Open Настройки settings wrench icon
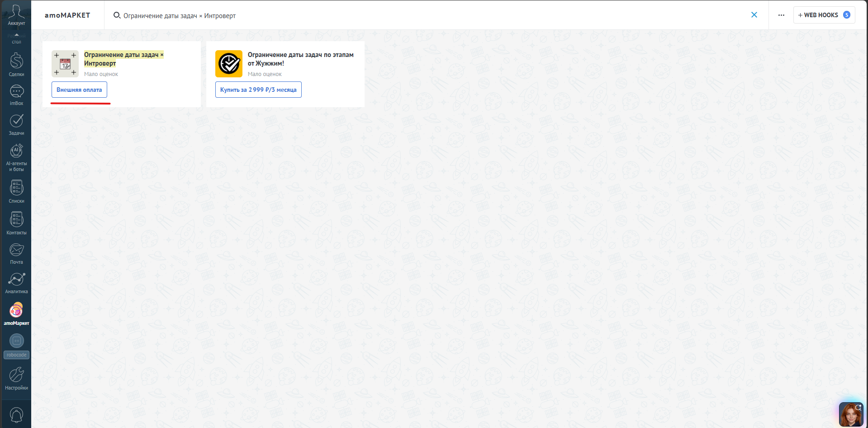868x428 pixels. (16, 379)
